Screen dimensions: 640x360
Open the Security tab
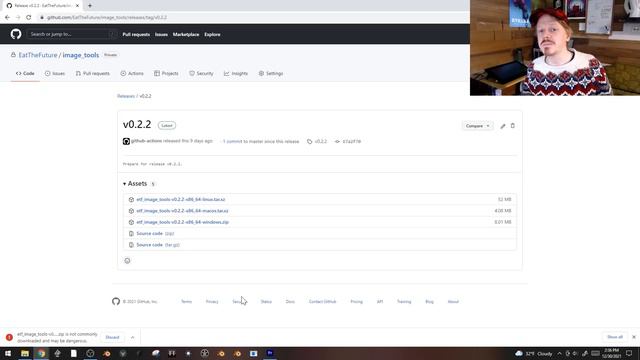pos(201,73)
